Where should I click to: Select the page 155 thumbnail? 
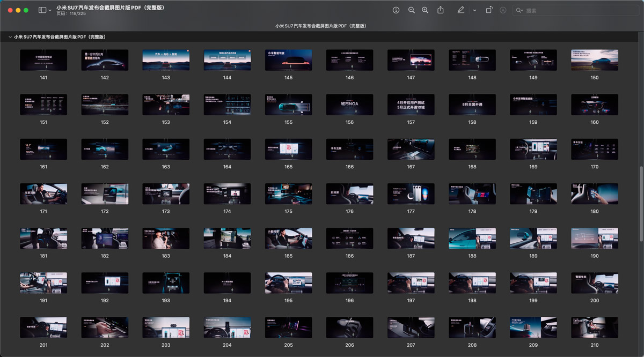pyautogui.click(x=289, y=105)
